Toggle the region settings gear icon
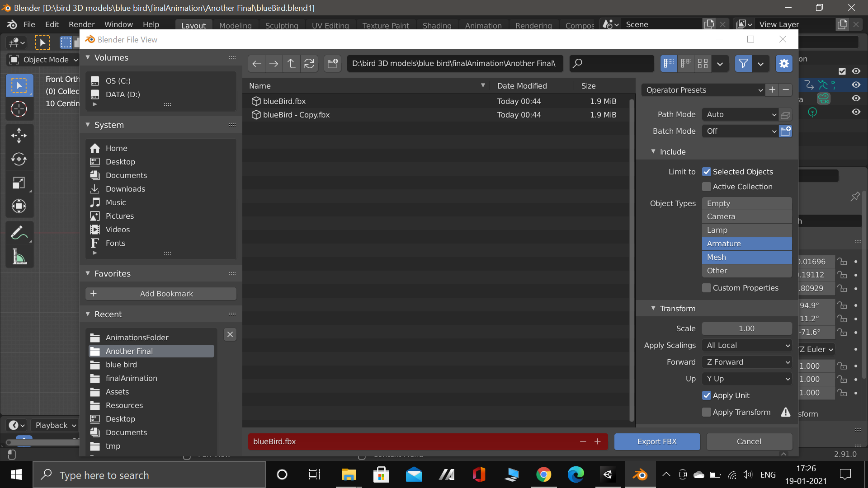 (x=784, y=64)
